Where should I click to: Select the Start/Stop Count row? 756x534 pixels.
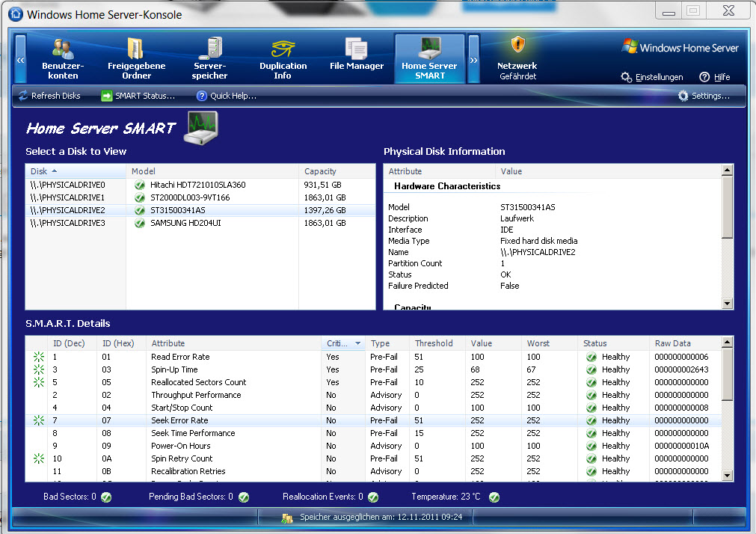[x=374, y=408]
